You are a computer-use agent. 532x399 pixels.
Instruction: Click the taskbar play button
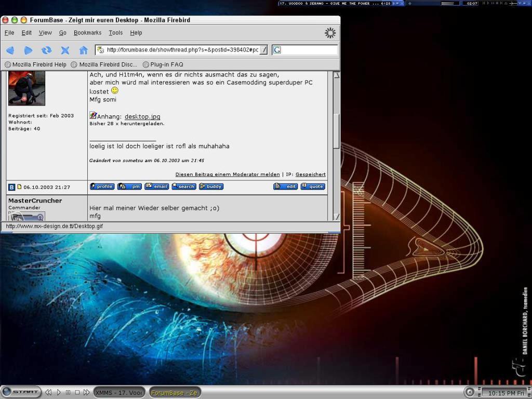pyautogui.click(x=58, y=392)
